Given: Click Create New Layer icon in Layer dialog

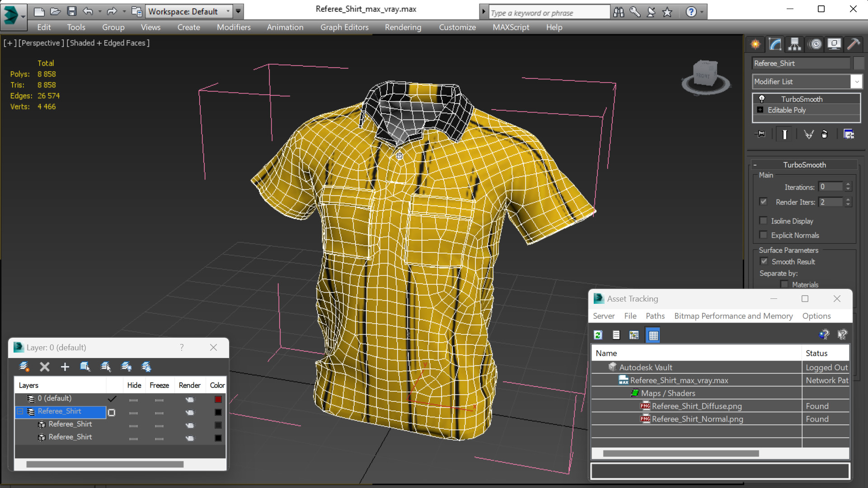Looking at the screenshot, I should (x=24, y=367).
